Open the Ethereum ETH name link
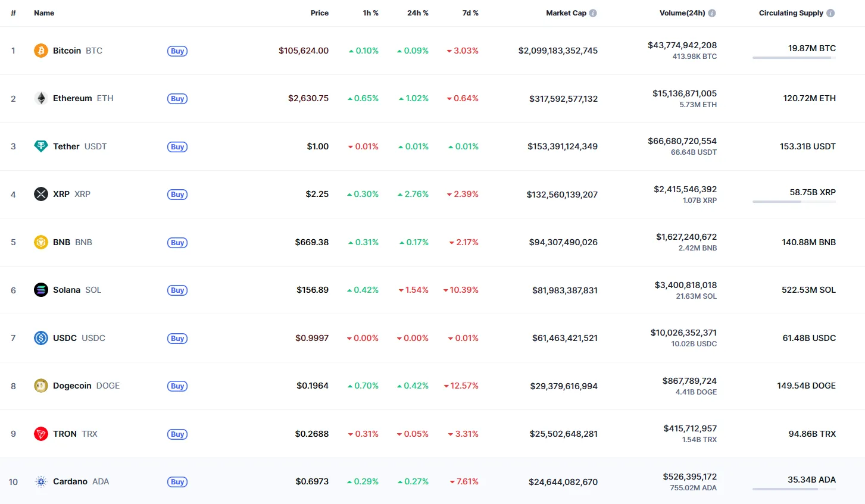This screenshot has height=504, width=865. click(83, 98)
